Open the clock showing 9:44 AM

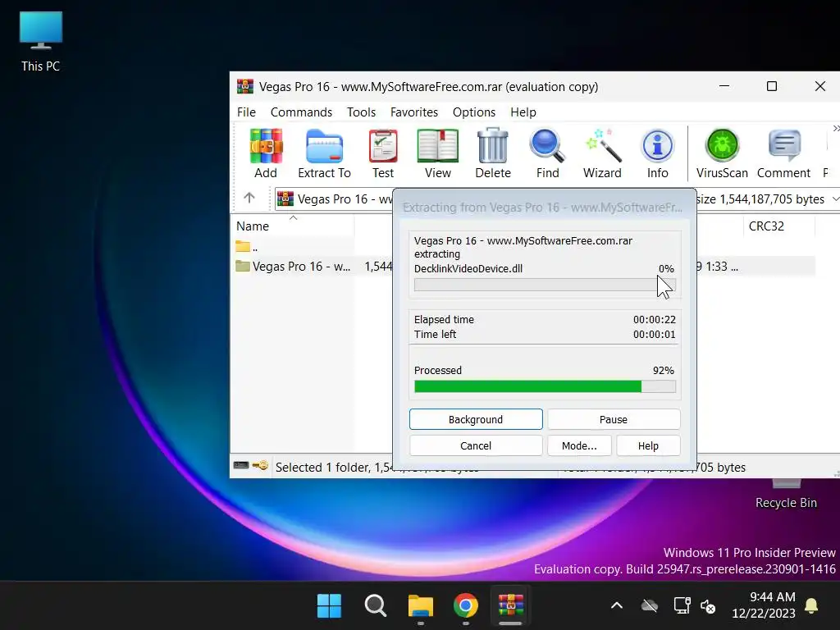pyautogui.click(x=764, y=605)
